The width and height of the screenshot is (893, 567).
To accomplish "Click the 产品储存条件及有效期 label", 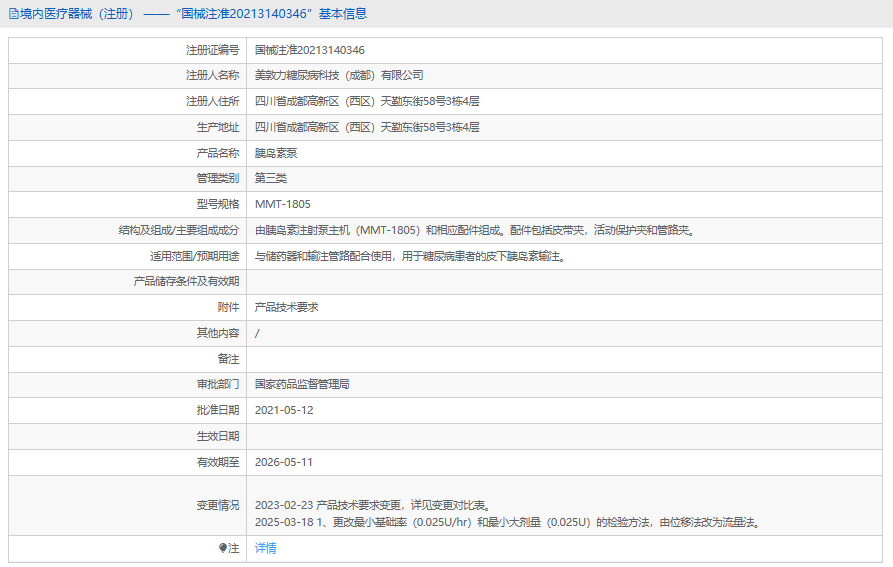I will (186, 281).
